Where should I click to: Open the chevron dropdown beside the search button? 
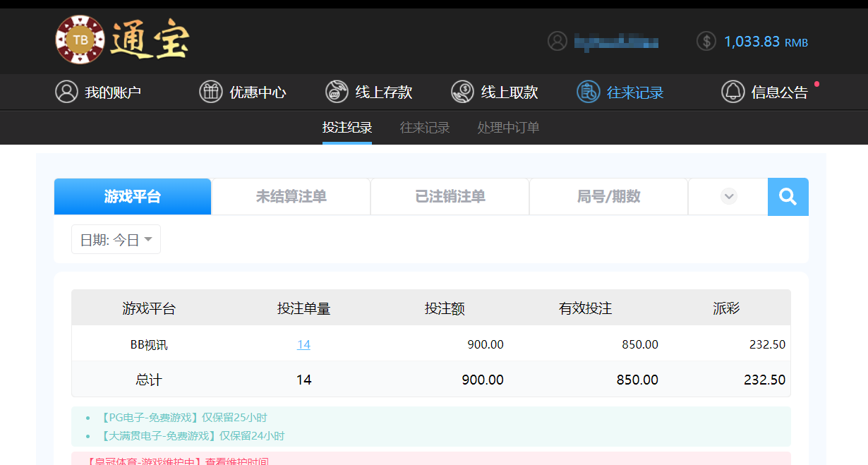point(728,196)
